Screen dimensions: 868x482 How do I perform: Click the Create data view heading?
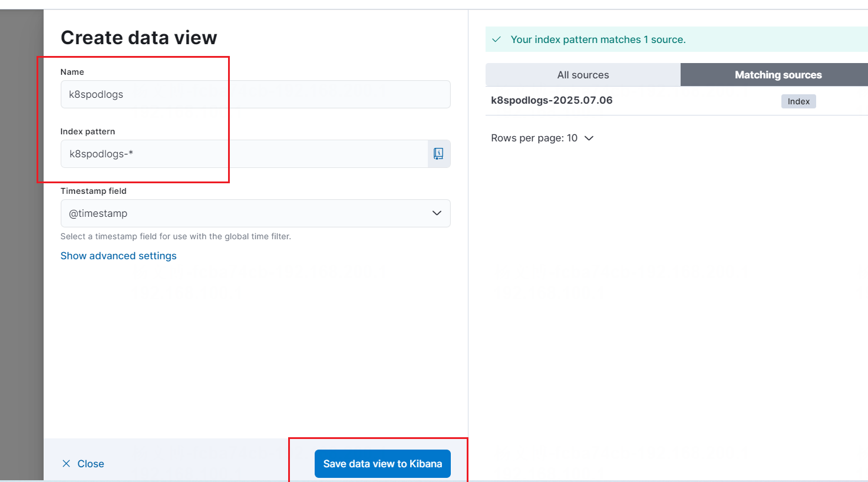click(x=139, y=38)
